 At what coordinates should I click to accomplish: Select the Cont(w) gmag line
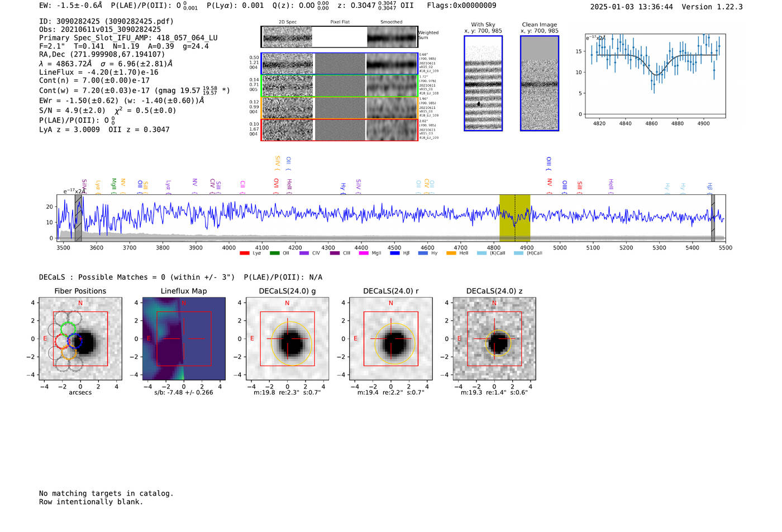[135, 90]
